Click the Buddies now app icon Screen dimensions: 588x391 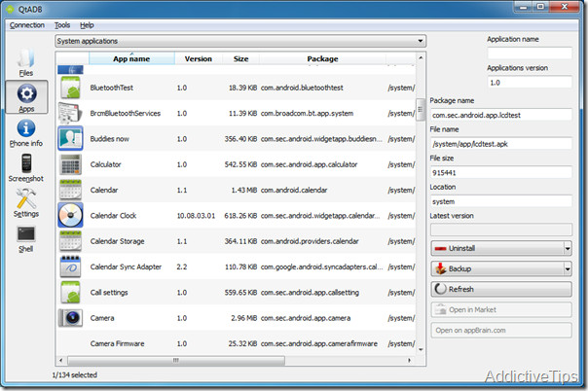pos(70,138)
